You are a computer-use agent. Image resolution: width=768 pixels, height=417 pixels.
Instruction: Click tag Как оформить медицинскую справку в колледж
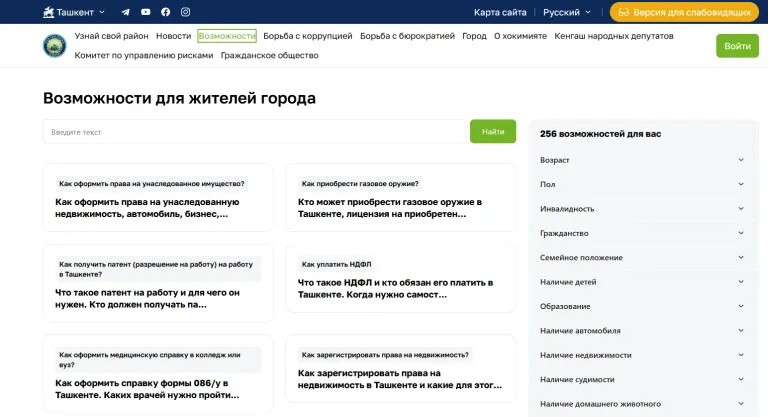(158, 360)
